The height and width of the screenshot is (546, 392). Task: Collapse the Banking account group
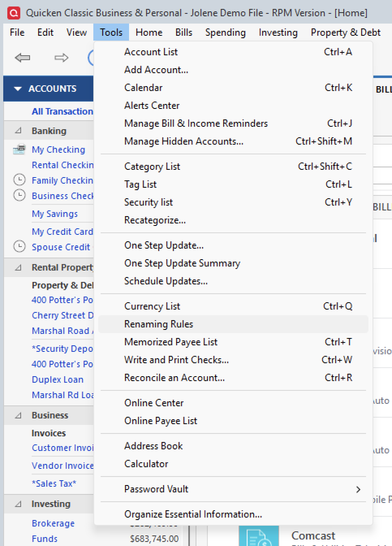[18, 131]
